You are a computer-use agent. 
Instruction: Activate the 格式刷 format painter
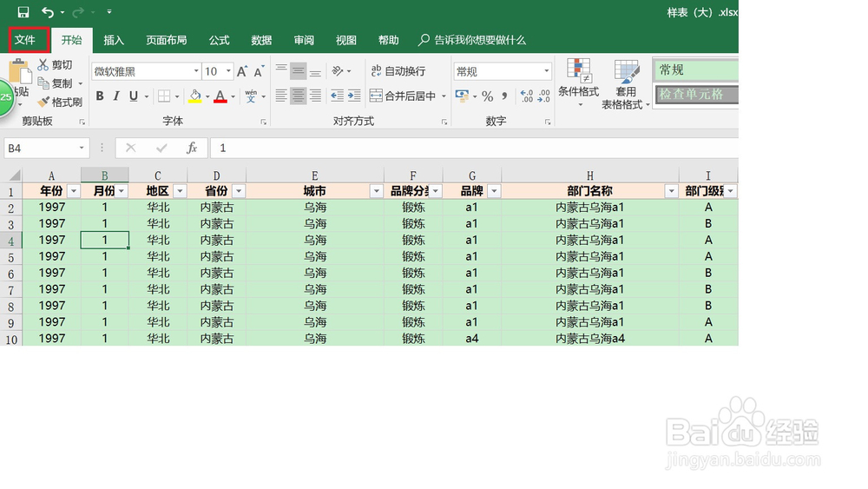(60, 102)
